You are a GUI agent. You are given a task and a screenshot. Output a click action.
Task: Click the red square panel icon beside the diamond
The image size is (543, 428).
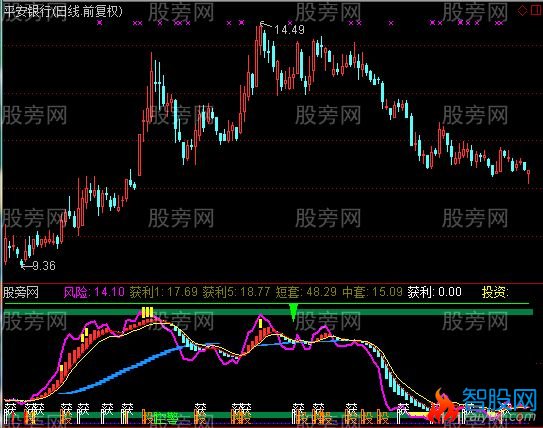coord(536,11)
